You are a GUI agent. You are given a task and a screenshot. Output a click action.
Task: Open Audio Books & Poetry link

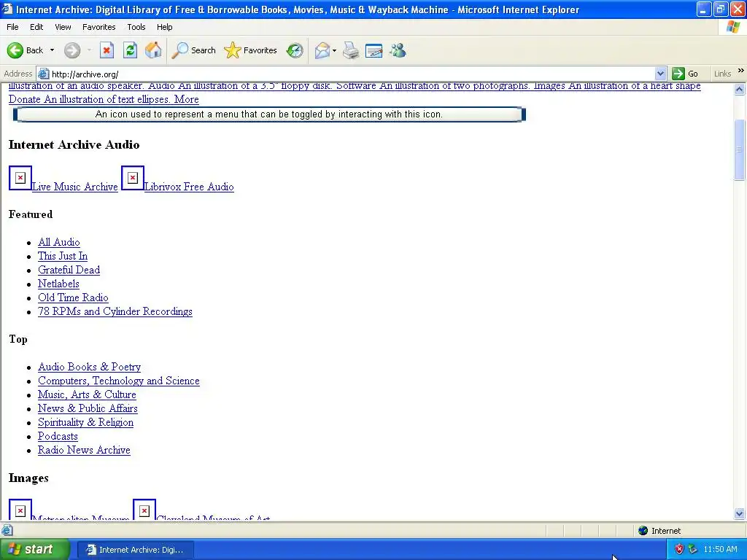[90, 367]
